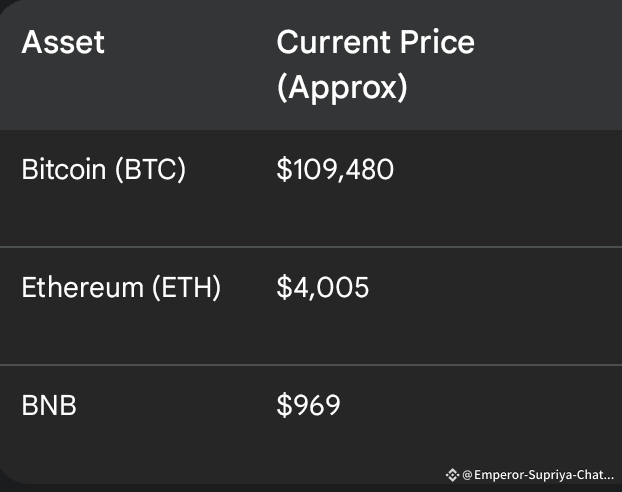Click divider line below the Bitcoin row

click(311, 247)
